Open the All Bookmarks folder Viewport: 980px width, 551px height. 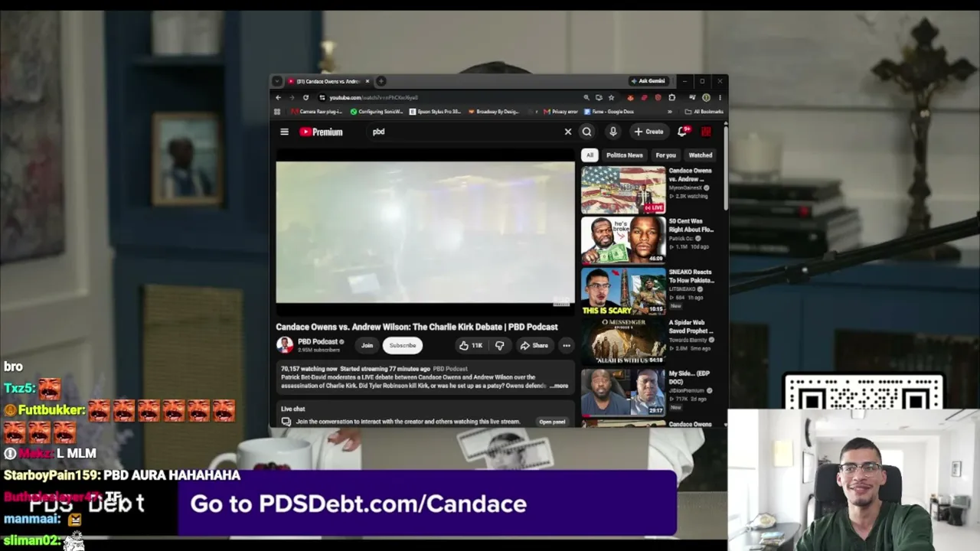(704, 112)
